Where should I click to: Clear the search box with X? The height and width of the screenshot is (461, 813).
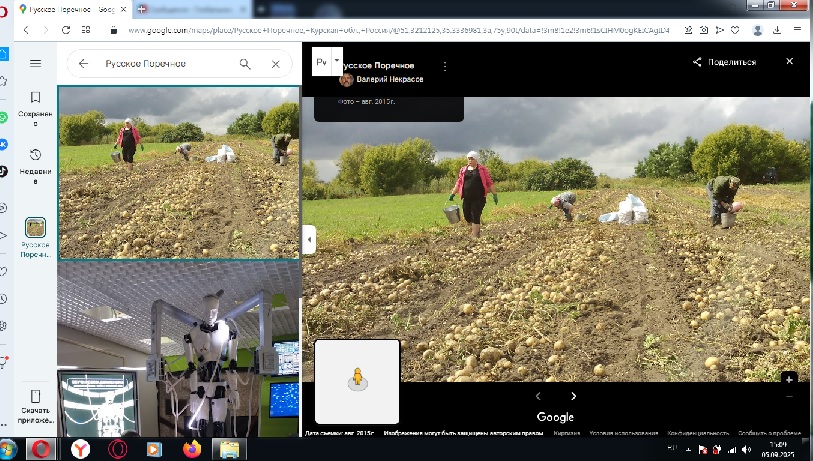(x=276, y=64)
